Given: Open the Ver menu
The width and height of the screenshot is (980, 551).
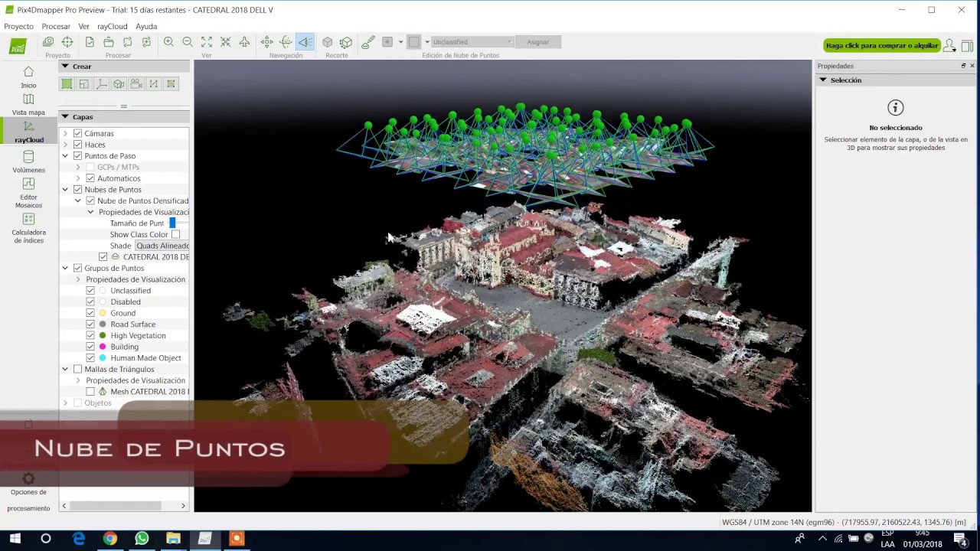Looking at the screenshot, I should point(84,26).
